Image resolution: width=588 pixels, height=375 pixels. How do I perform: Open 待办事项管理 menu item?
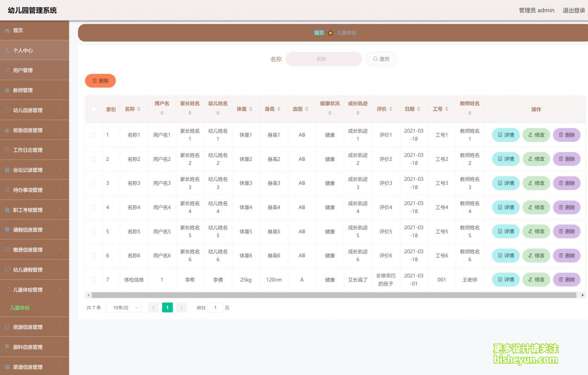click(x=34, y=190)
